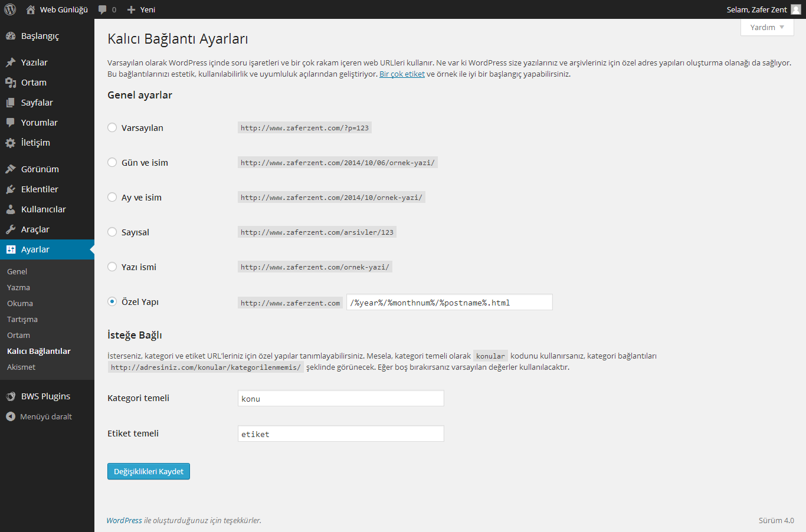Click the Etiket temeli input field
The height and width of the screenshot is (532, 806).
tap(341, 434)
